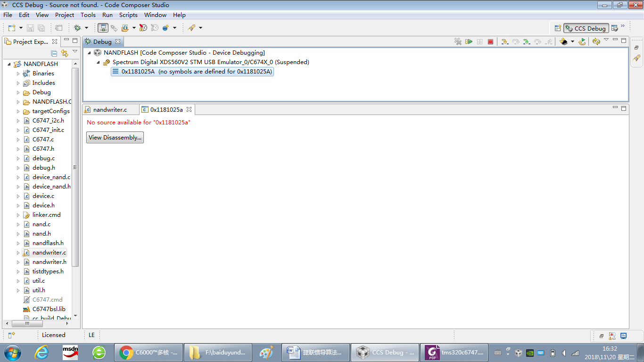Screen dimensions: 644x362
Task: Click the "No source available" red message
Action: [139, 123]
